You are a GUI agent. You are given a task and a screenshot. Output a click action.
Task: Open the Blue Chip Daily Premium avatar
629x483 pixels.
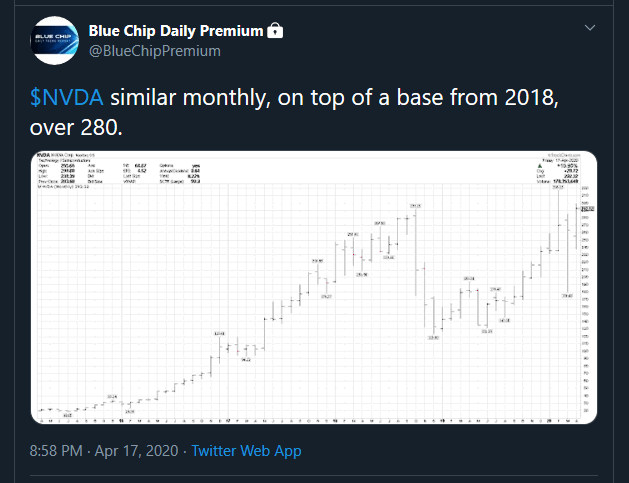55,41
